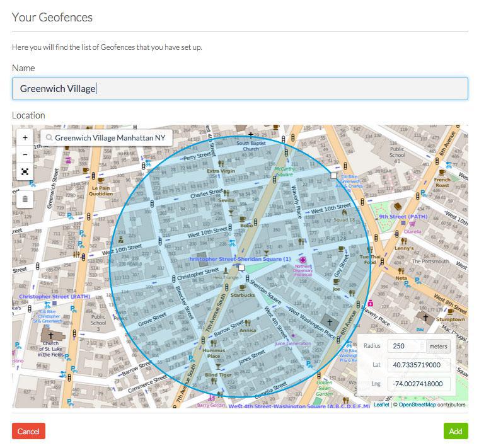The height and width of the screenshot is (448, 479).
Task: Click the magnifier icon in map search
Action: pos(49,137)
